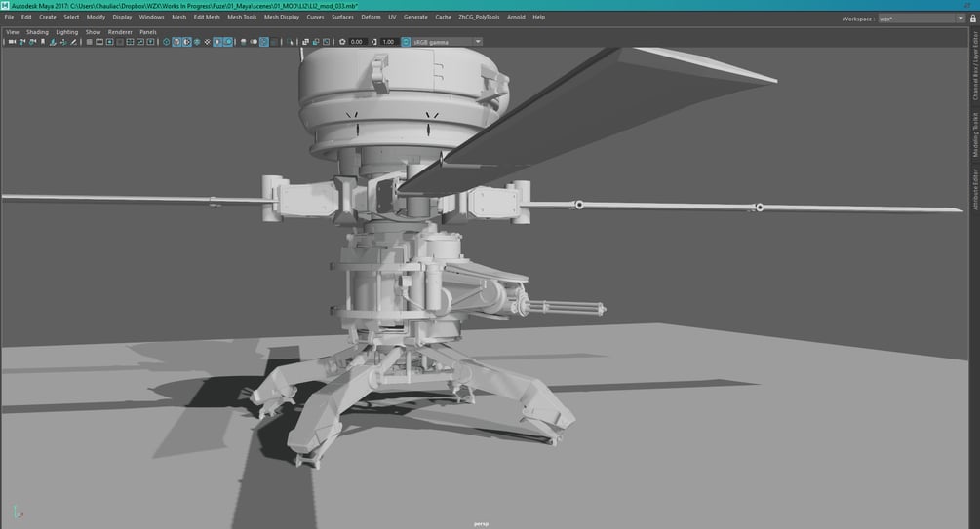980x529 pixels.
Task: Open the Channel Box / Layer Editor tab
Action: point(974,65)
